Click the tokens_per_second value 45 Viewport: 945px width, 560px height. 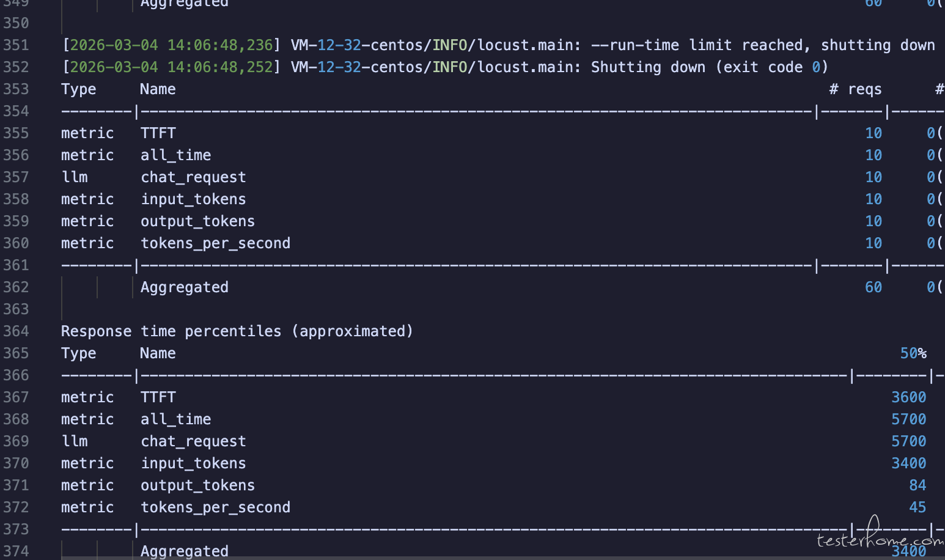tap(917, 507)
